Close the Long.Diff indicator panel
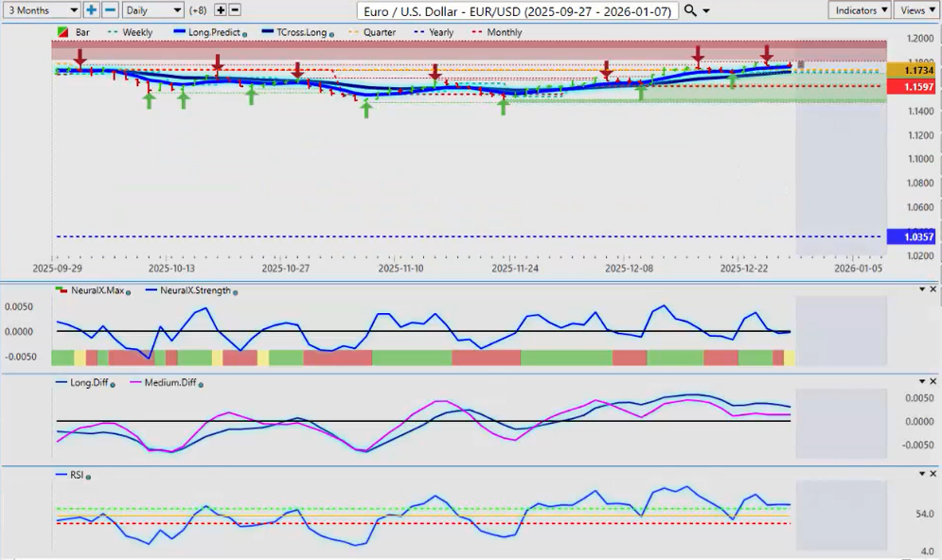 tap(933, 381)
